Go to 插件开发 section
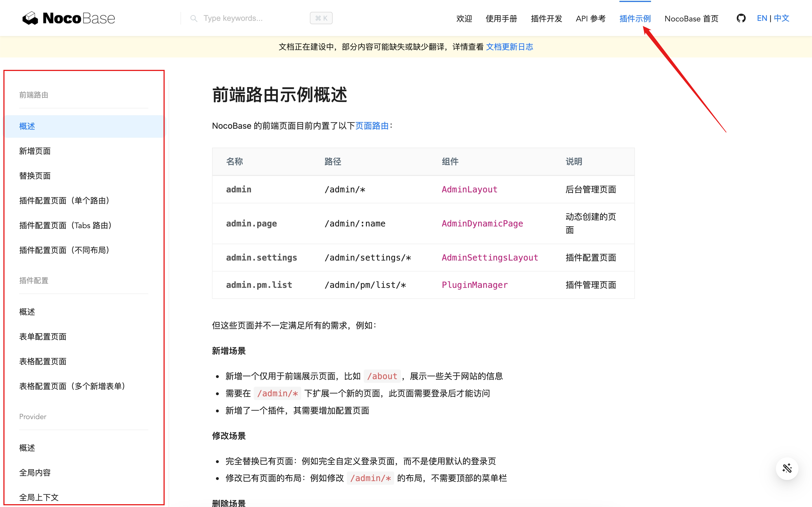 point(546,18)
